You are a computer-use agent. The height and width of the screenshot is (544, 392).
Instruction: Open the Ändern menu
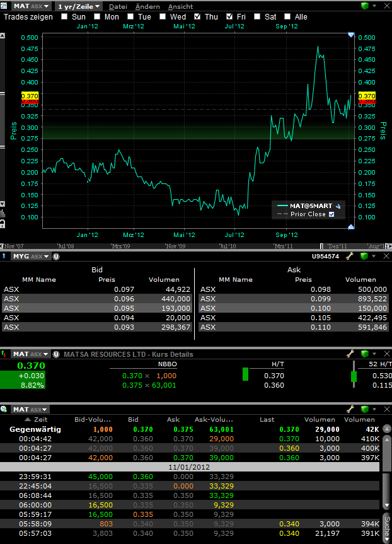[147, 6]
